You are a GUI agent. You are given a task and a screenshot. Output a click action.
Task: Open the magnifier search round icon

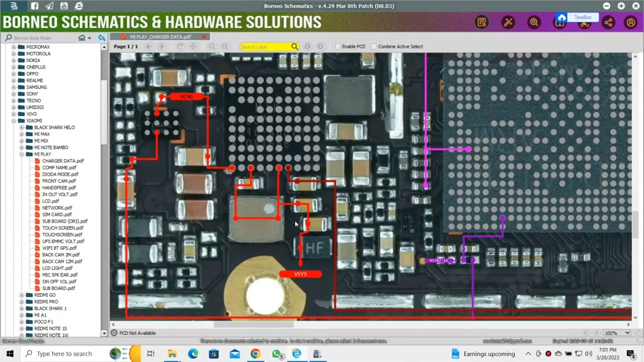point(534,22)
